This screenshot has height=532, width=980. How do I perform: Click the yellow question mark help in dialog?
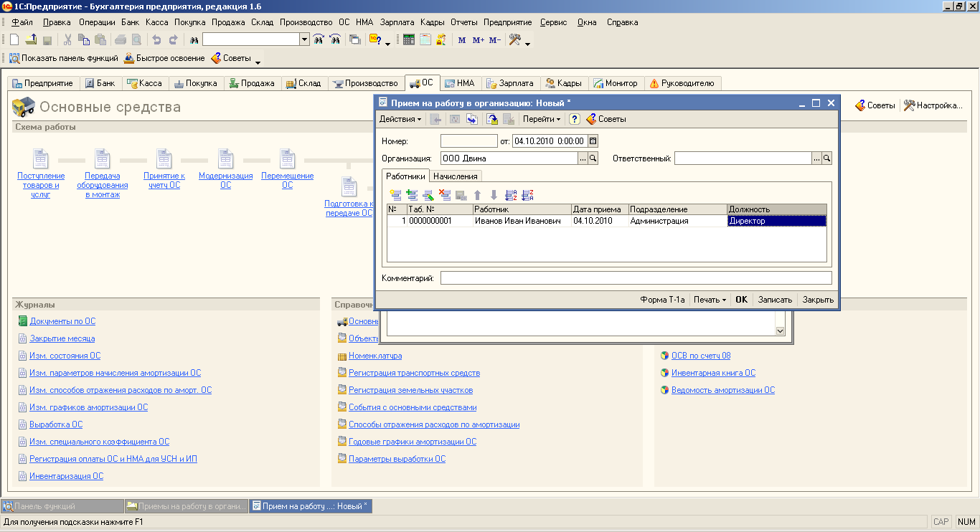pyautogui.click(x=575, y=119)
